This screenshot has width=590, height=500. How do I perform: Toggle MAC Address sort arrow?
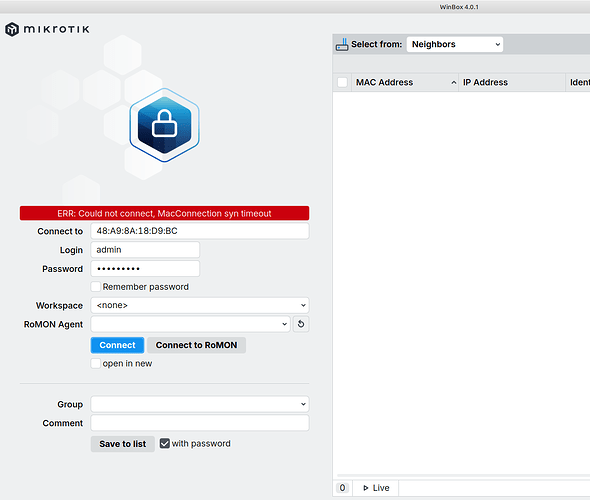pyautogui.click(x=454, y=82)
